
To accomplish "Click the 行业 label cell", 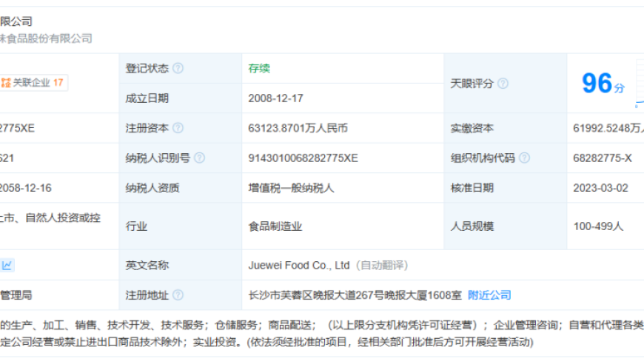I will [x=181, y=226].
